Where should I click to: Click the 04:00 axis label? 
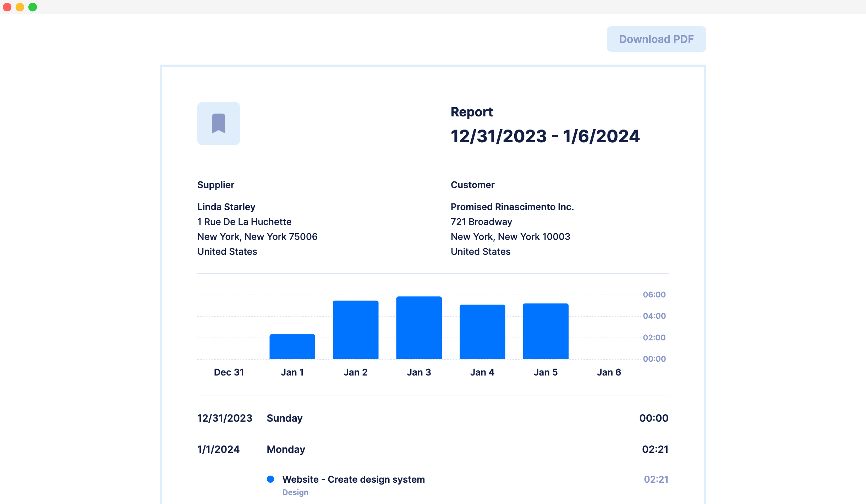pyautogui.click(x=654, y=316)
